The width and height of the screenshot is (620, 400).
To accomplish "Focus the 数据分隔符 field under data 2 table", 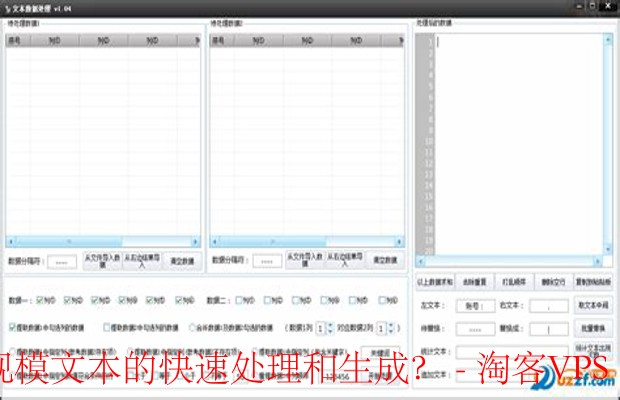I will [x=267, y=261].
